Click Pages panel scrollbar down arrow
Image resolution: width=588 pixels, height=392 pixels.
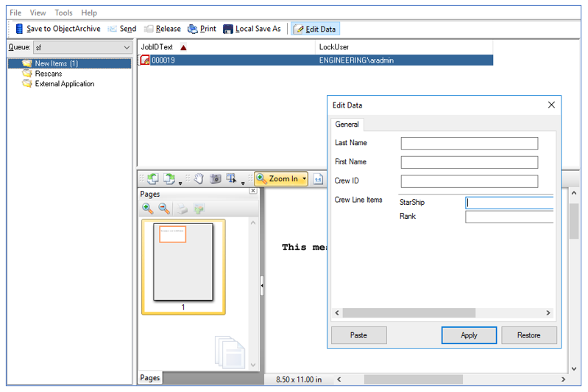pyautogui.click(x=253, y=365)
